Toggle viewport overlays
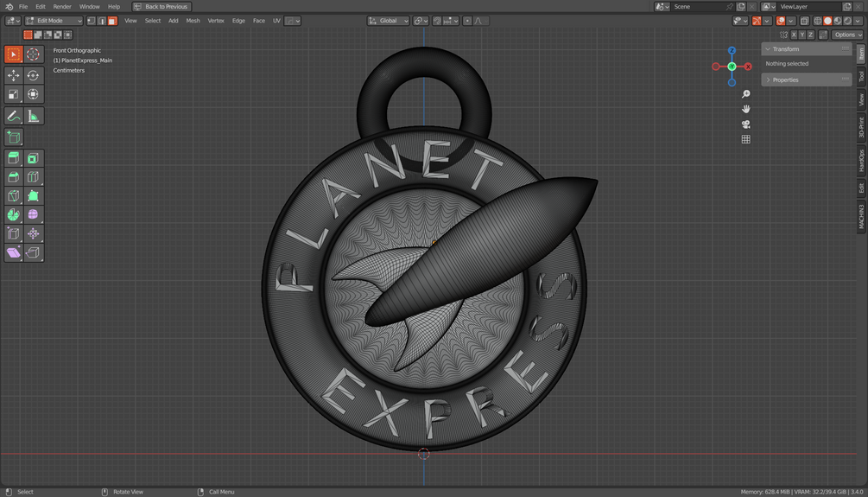This screenshot has width=868, height=497. [x=781, y=21]
